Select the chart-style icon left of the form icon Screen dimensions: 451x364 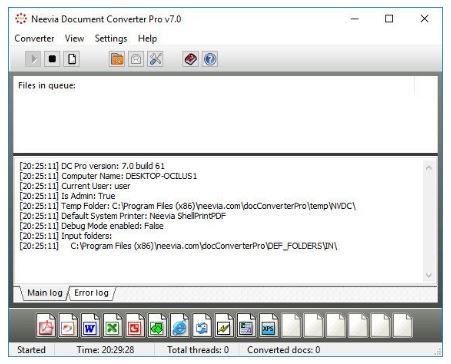coord(224,325)
